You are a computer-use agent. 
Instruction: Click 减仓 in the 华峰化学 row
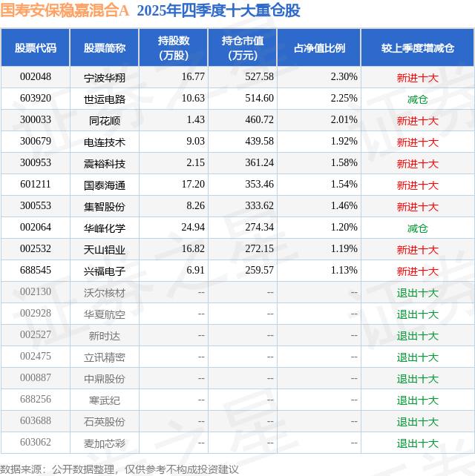point(417,228)
